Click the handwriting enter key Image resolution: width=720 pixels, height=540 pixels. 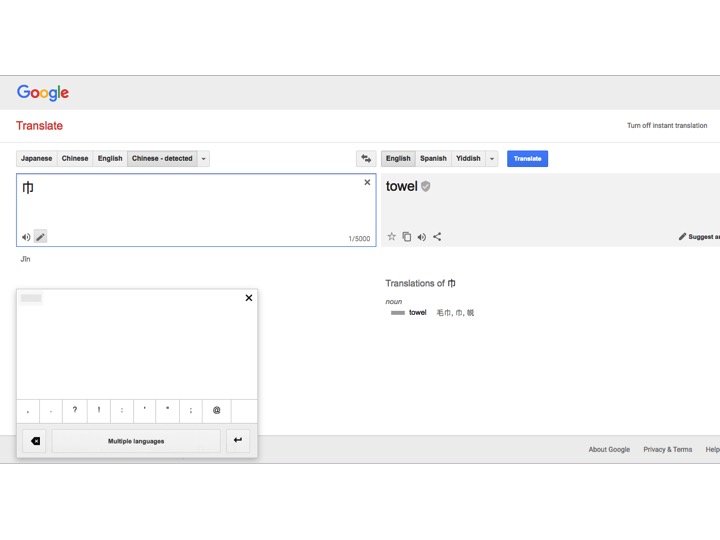238,440
